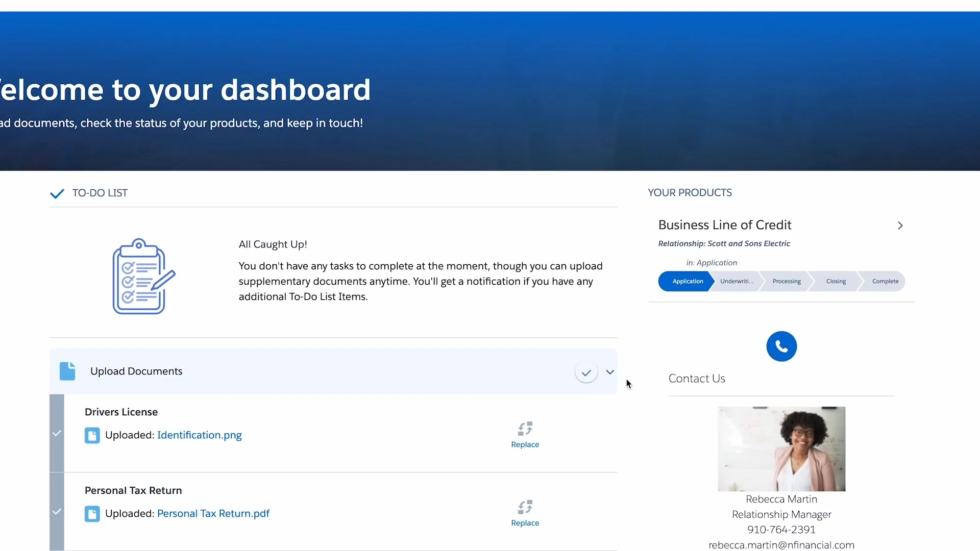Select the Underwriting stage step
980x551 pixels.
point(736,282)
